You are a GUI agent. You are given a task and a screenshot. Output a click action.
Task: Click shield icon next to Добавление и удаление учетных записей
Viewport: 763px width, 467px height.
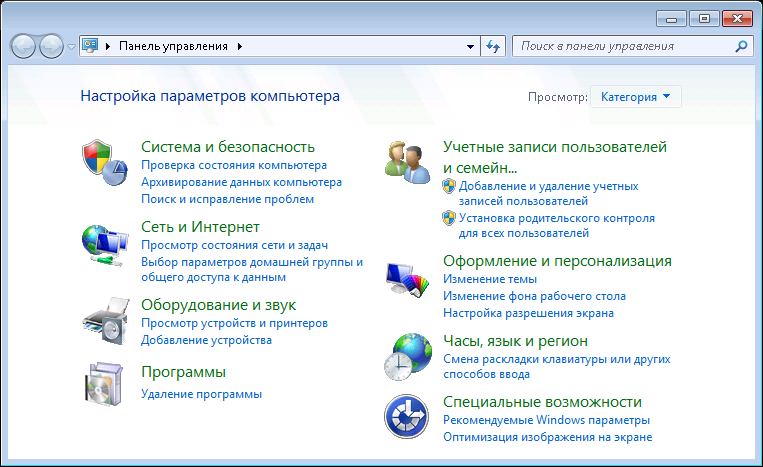(449, 186)
